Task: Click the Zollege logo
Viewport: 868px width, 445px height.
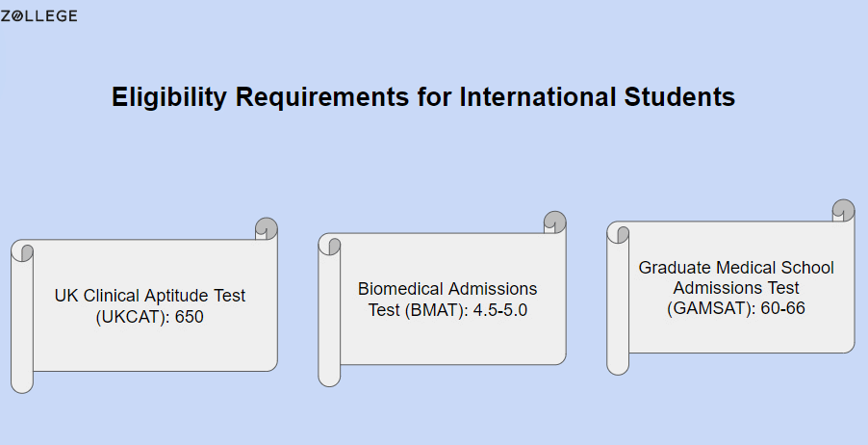Action: pyautogui.click(x=38, y=16)
